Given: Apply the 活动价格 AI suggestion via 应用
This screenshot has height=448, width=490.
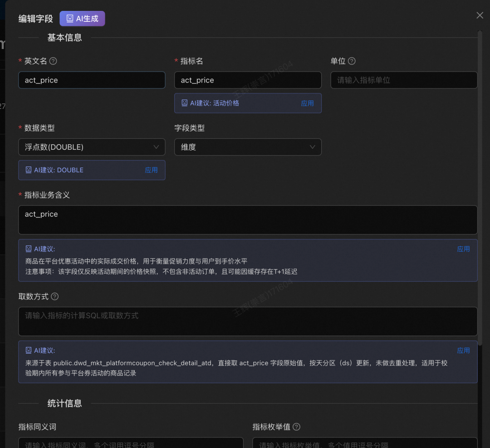Looking at the screenshot, I should coord(308,103).
